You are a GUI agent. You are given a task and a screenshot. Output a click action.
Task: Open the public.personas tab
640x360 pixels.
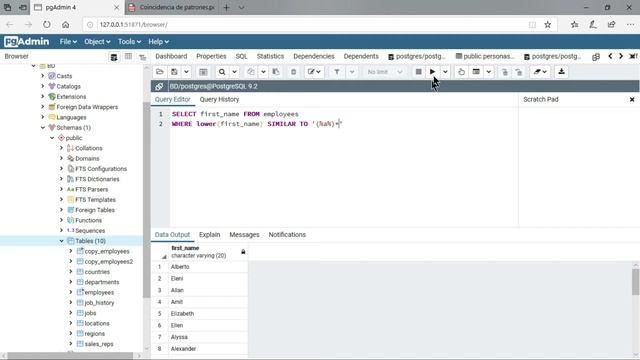(484, 56)
